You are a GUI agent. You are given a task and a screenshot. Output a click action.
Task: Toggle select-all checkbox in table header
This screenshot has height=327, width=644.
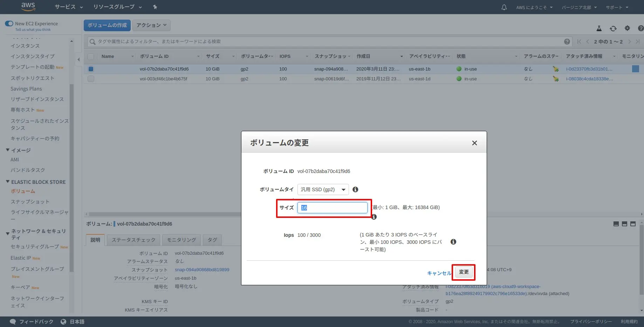click(91, 56)
